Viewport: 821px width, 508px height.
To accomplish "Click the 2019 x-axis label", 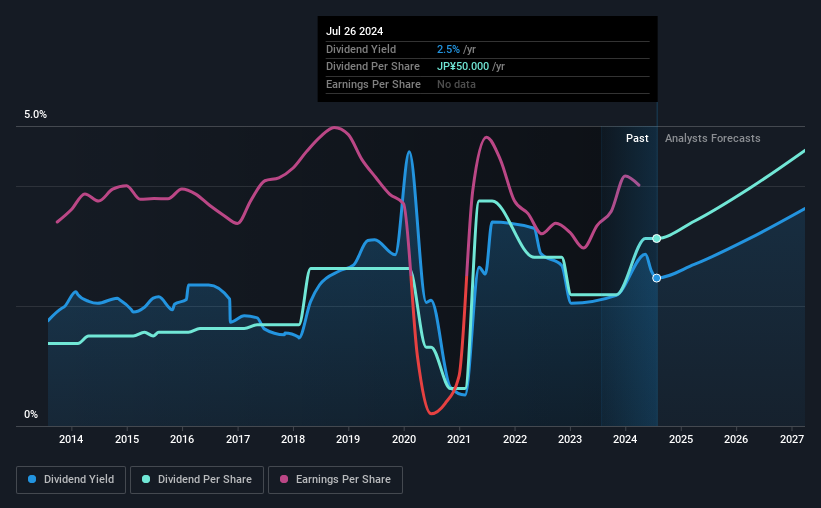I will 348,439.
